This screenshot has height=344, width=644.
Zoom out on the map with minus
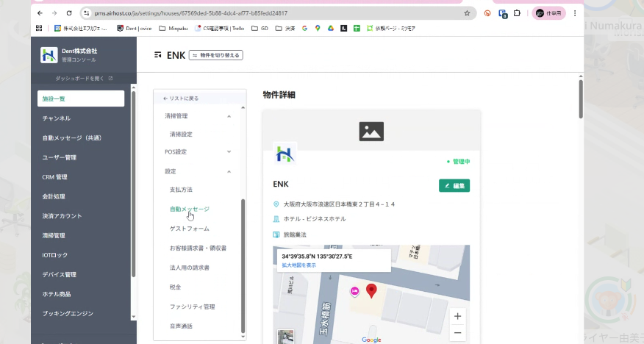[x=457, y=333]
